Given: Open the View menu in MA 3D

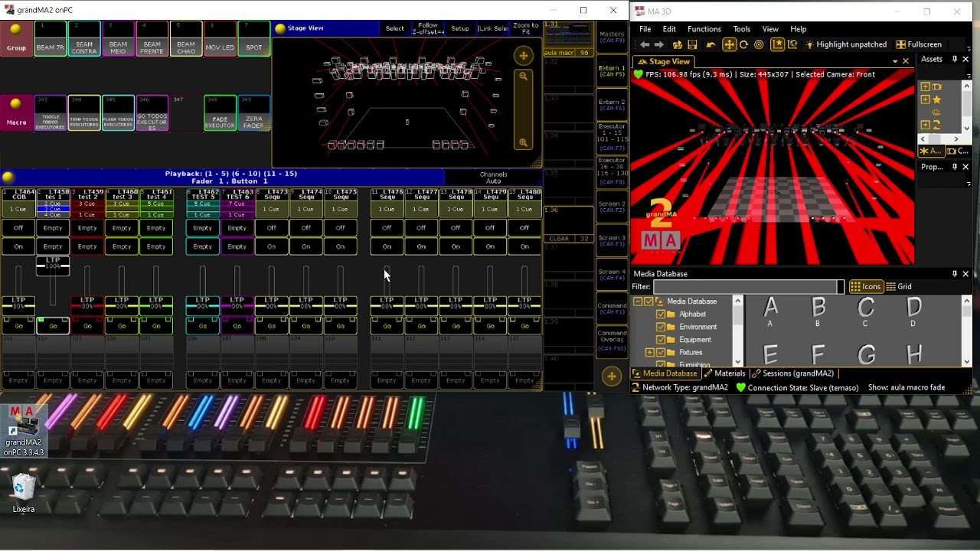Looking at the screenshot, I should [770, 29].
